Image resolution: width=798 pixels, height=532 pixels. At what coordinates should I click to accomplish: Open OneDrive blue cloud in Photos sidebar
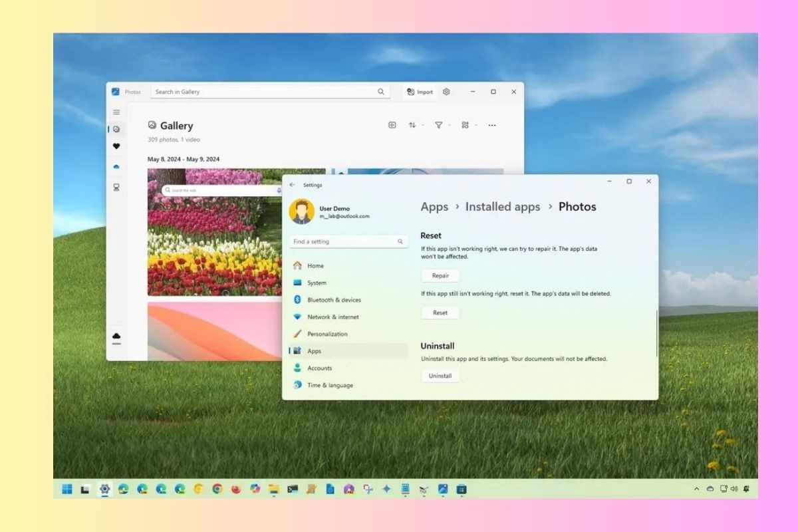pyautogui.click(x=116, y=167)
